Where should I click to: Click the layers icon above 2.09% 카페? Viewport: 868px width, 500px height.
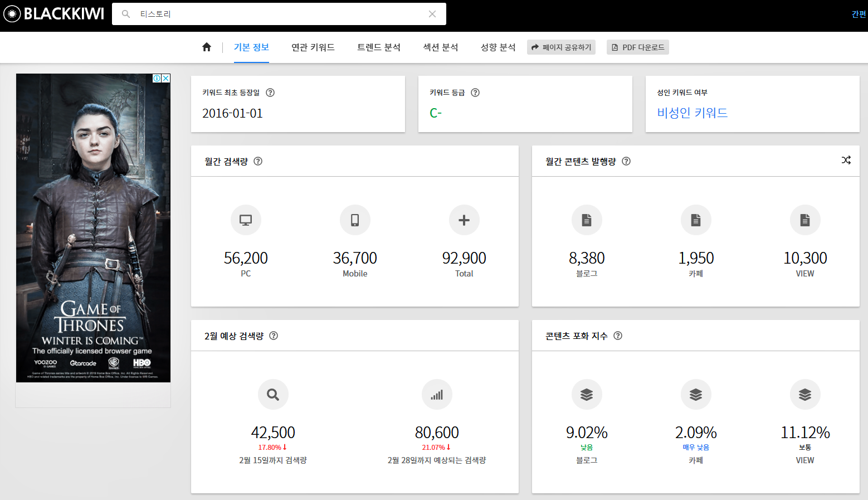(696, 395)
